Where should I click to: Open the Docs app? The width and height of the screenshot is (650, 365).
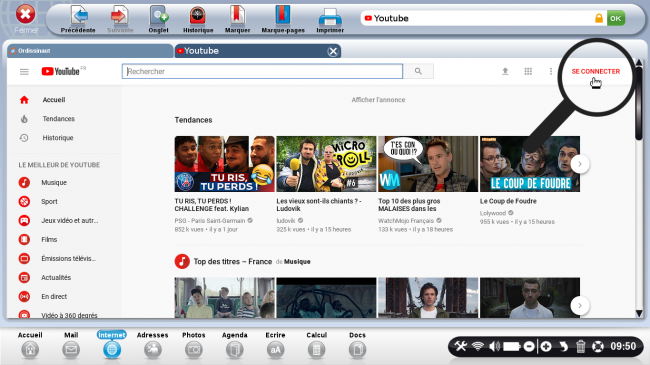pyautogui.click(x=357, y=345)
